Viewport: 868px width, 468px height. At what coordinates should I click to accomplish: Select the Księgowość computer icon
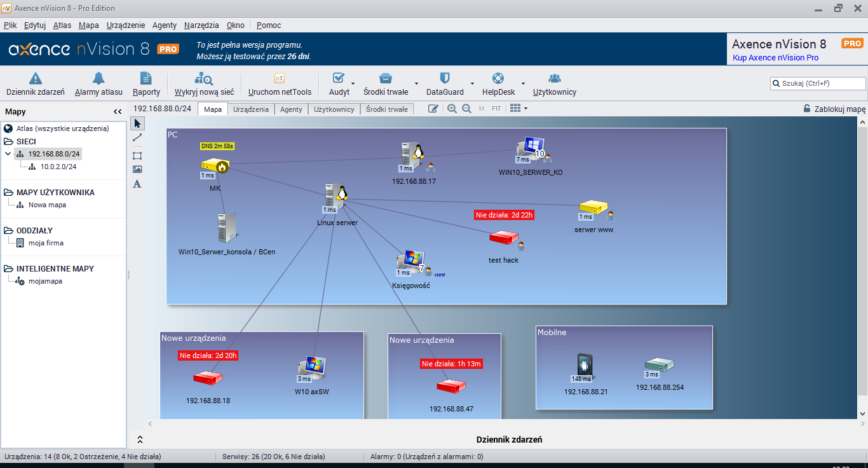[411, 262]
